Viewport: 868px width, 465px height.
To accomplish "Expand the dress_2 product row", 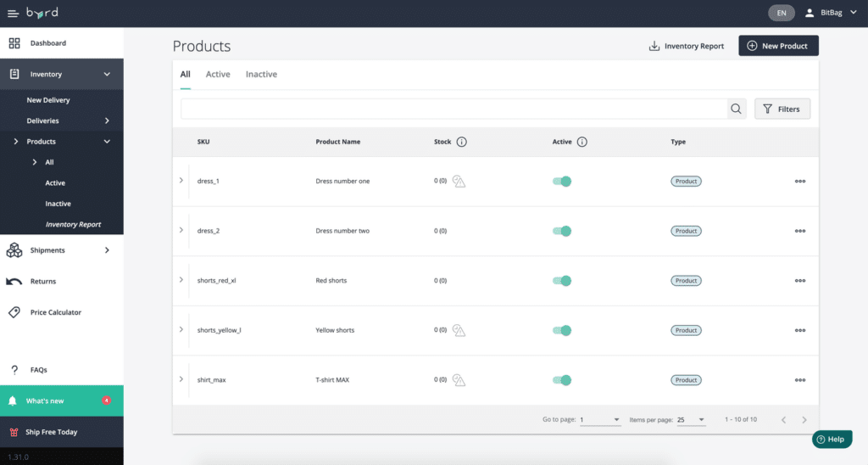I will coord(181,230).
